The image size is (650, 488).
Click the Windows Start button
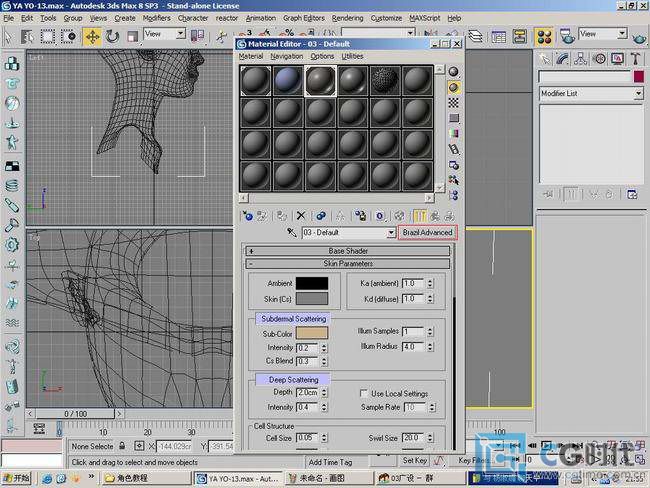17,478
